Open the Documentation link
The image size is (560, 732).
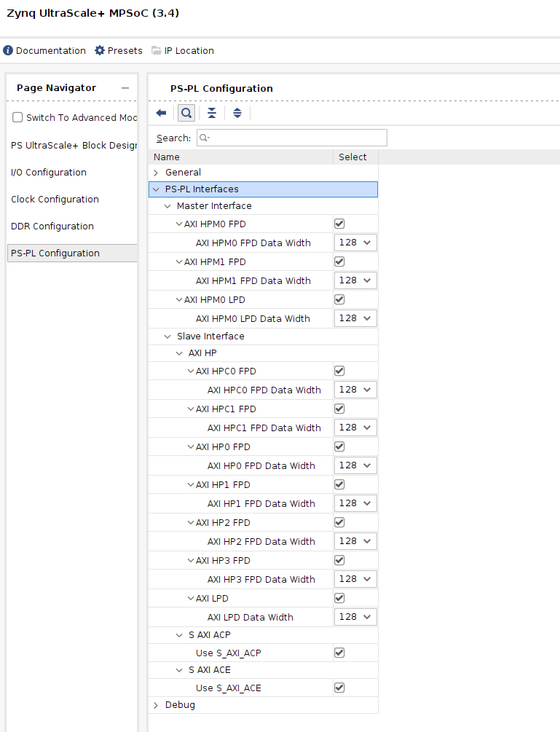tap(44, 50)
